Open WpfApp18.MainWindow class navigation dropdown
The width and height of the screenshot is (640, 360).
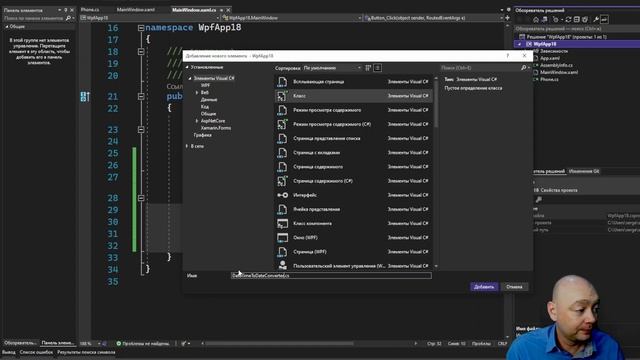pos(292,18)
